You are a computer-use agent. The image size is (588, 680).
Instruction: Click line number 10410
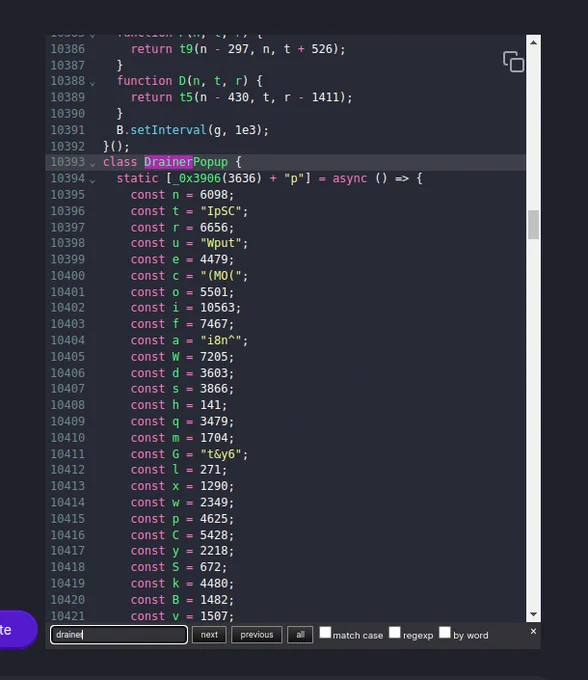(68, 438)
